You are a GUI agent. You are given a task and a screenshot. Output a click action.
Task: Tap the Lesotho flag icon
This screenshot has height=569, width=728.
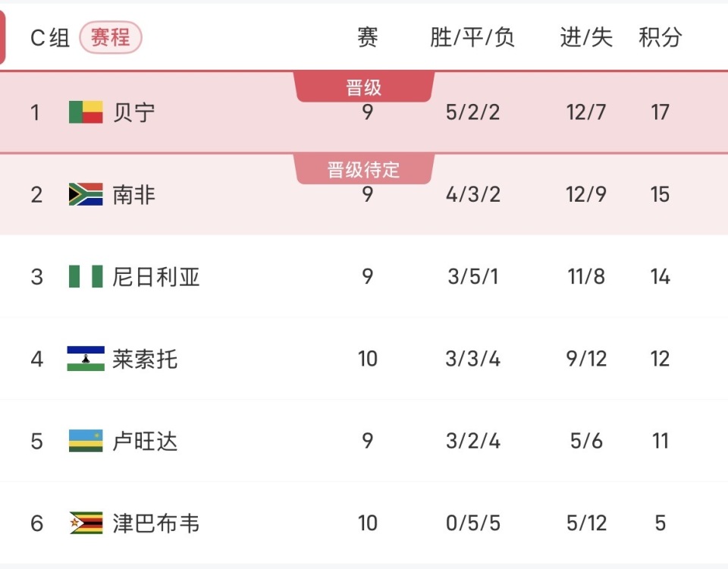(x=86, y=359)
